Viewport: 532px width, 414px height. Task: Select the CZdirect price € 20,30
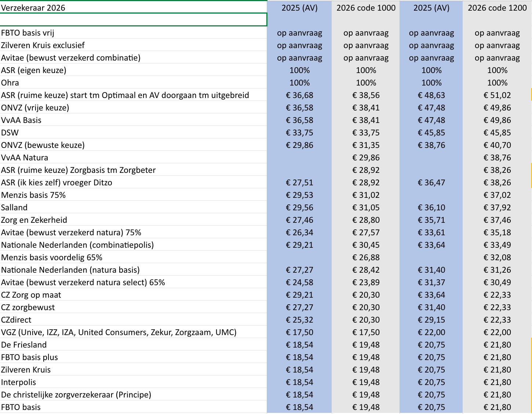coord(366,320)
